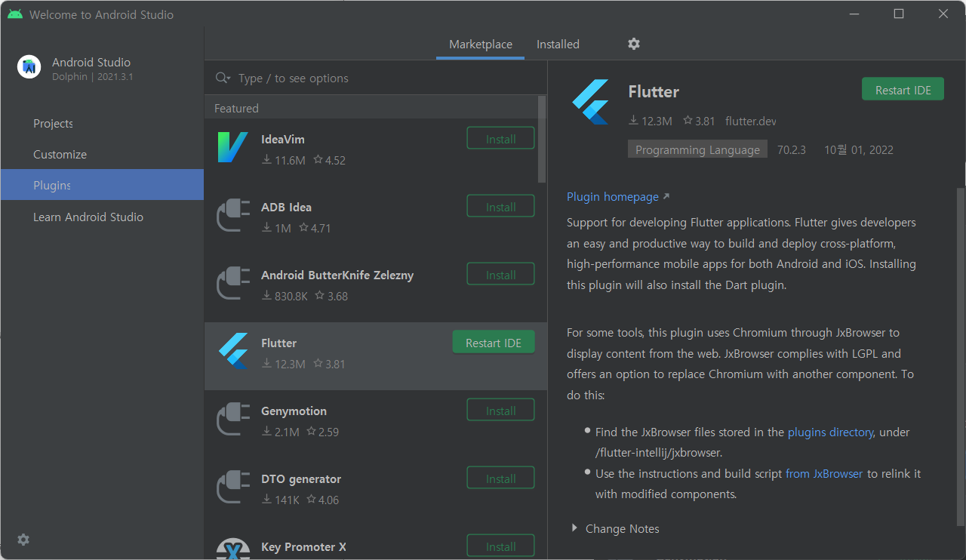This screenshot has width=966, height=560.
Task: Click Genymotion 2.59 rating
Action: 322,432
